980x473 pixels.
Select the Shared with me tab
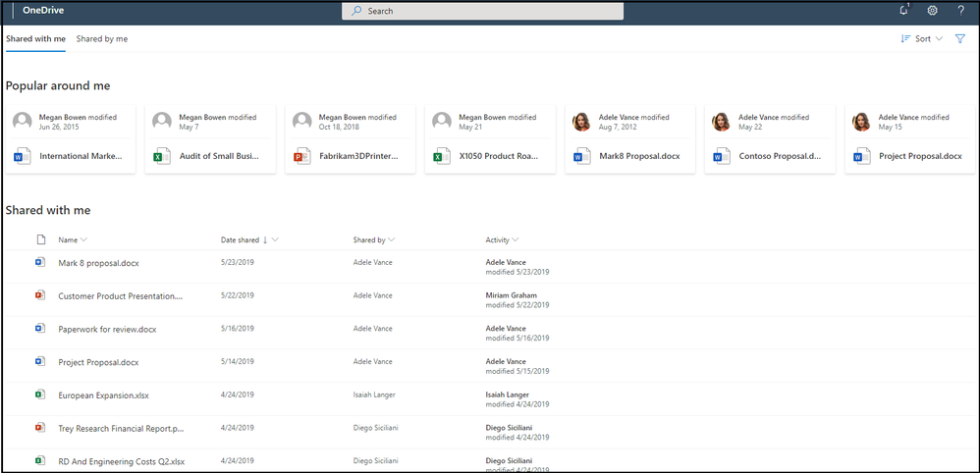(35, 38)
